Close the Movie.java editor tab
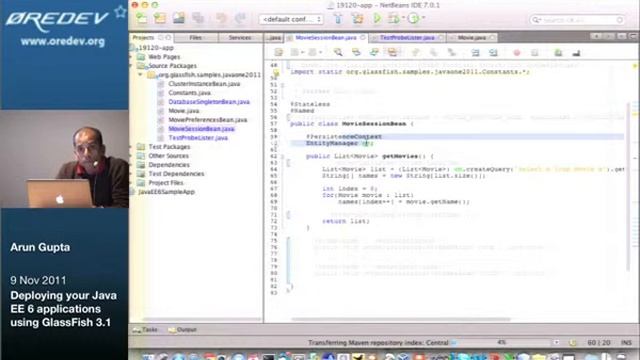The height and width of the screenshot is (360, 640). [492, 38]
